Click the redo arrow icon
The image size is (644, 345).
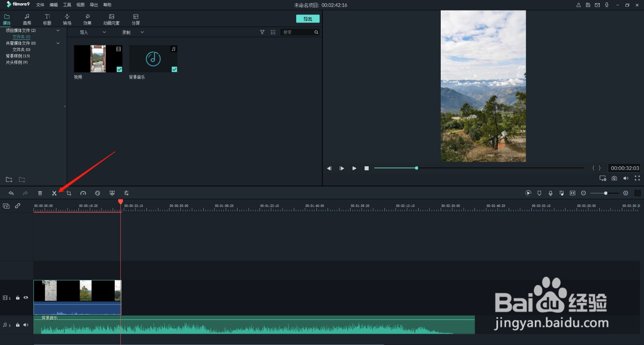coord(25,193)
